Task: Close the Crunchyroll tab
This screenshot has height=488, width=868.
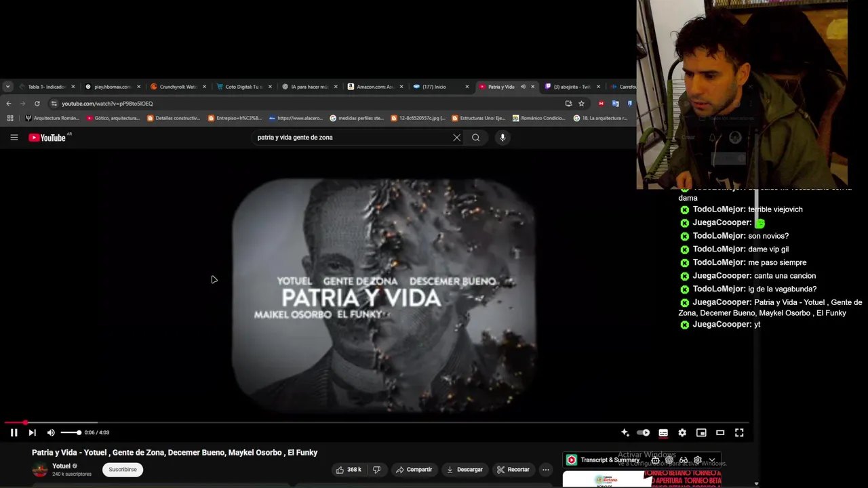Action: [204, 87]
